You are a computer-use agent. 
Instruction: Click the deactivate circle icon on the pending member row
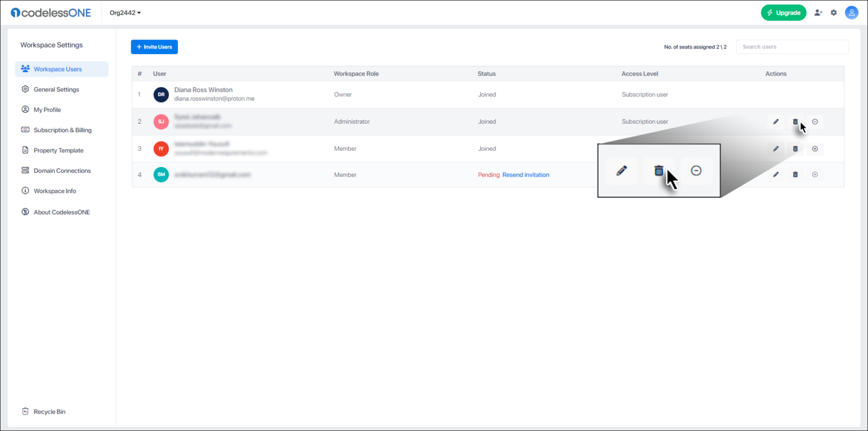tap(814, 175)
